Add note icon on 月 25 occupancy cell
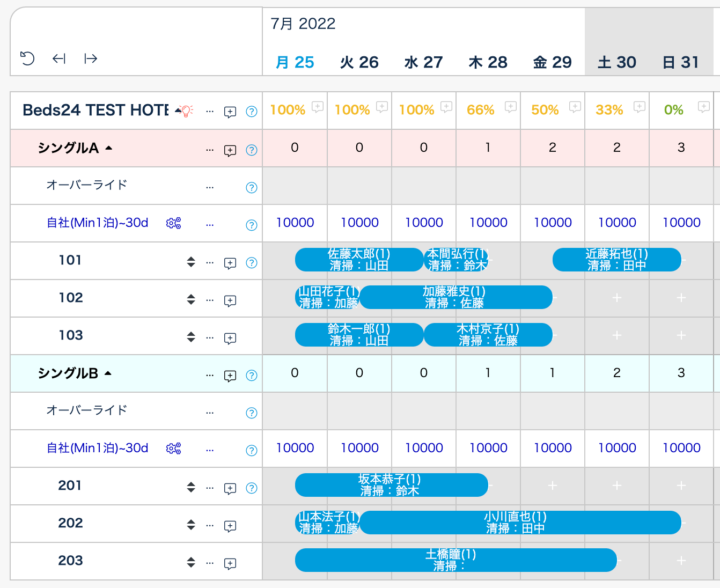 (318, 106)
